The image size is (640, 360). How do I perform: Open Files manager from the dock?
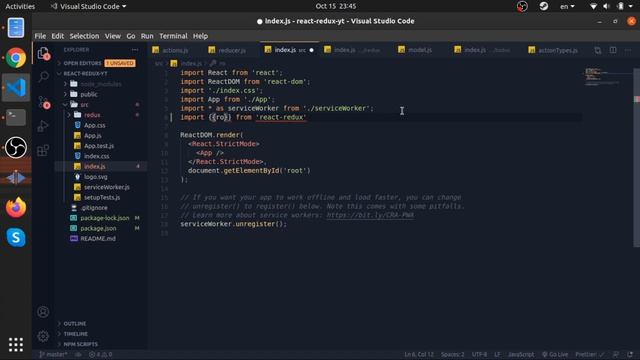[16, 28]
